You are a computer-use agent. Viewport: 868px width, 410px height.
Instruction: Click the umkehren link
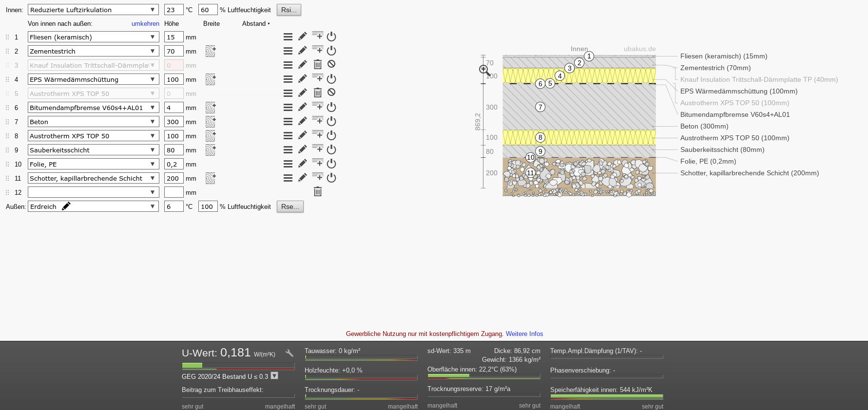145,23
